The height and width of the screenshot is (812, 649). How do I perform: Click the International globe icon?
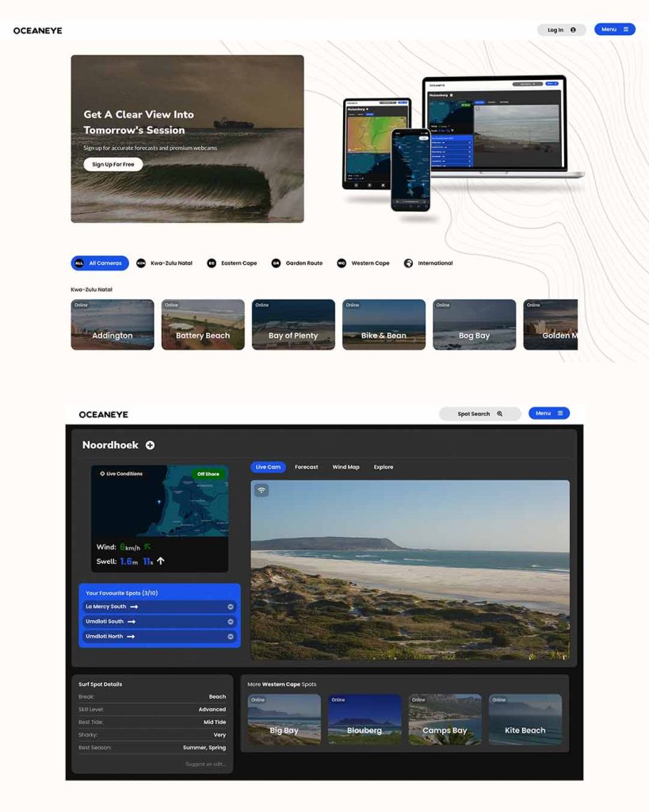coord(408,263)
